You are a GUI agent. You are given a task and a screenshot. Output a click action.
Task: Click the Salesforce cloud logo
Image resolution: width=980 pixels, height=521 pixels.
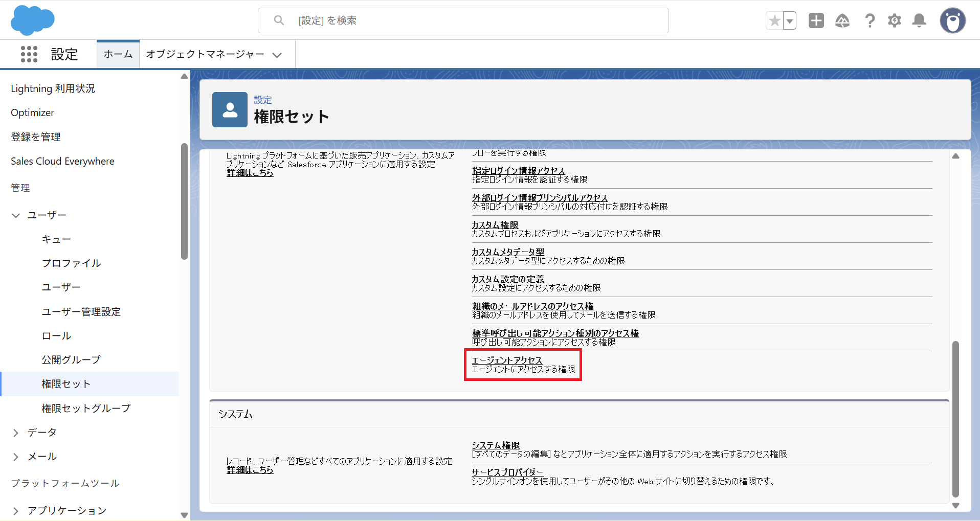click(32, 20)
